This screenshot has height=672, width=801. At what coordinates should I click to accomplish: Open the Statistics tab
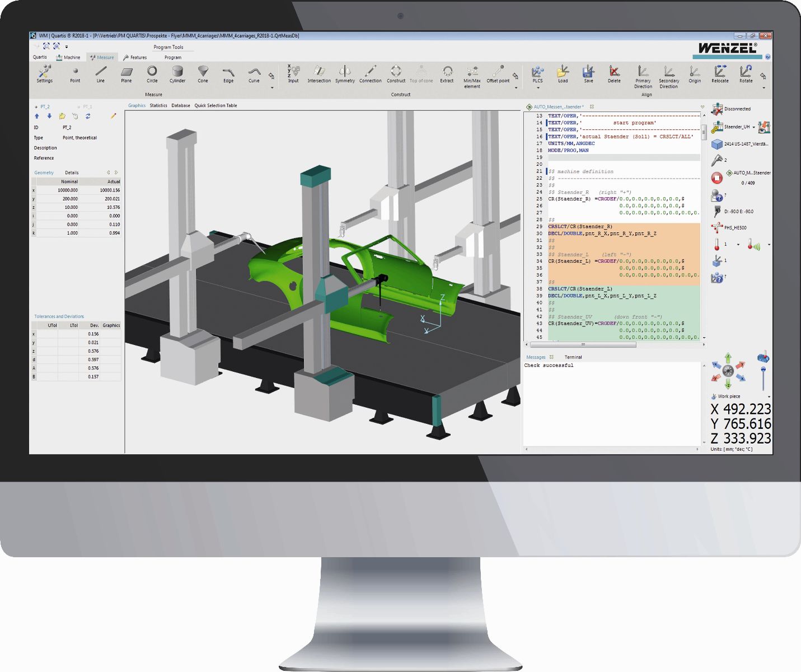[x=158, y=105]
